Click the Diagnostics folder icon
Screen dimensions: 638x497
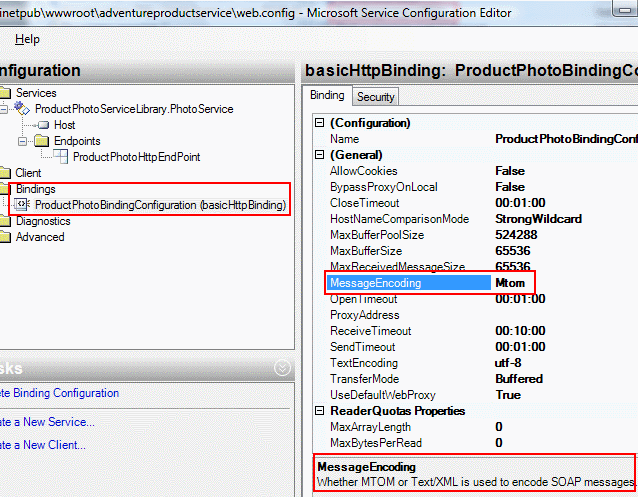point(6,221)
